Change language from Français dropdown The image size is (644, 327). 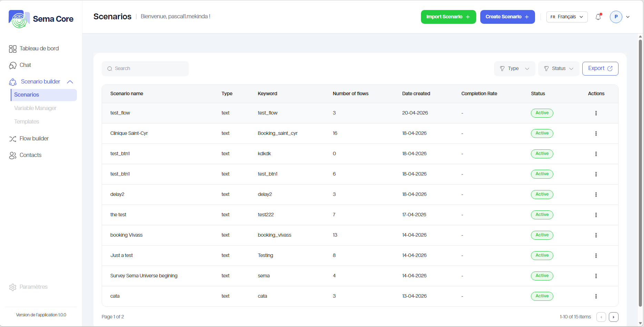click(567, 17)
